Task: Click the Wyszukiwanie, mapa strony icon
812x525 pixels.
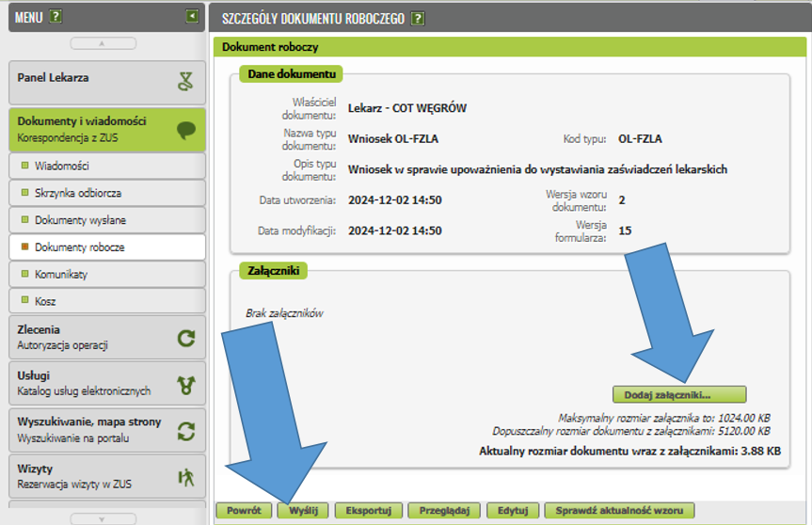Action: pos(185,430)
